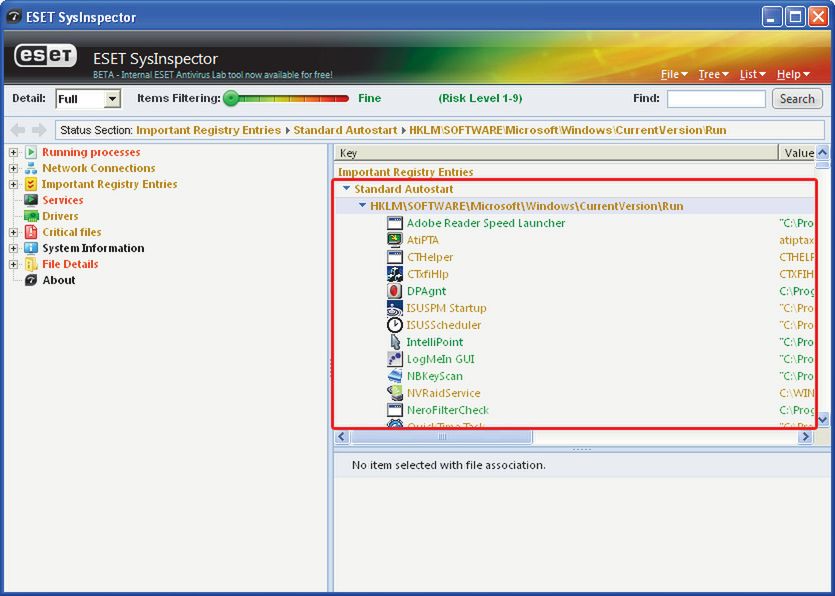The height and width of the screenshot is (596, 835).
Task: Click the ESET logo in header
Action: (x=45, y=56)
